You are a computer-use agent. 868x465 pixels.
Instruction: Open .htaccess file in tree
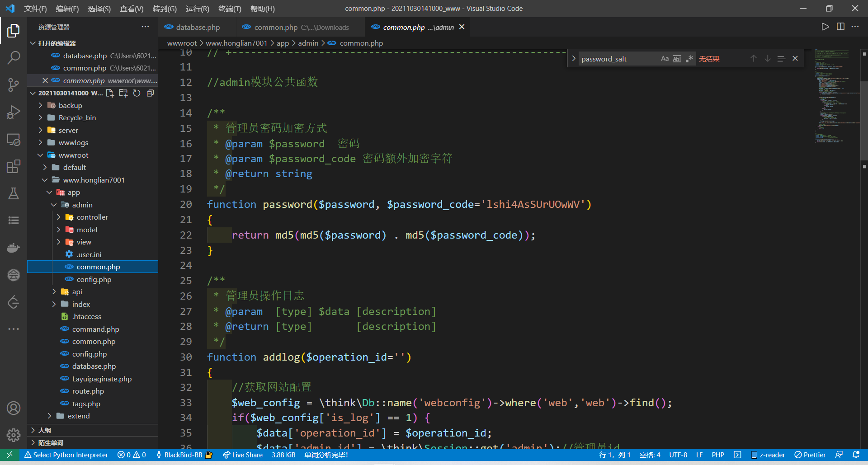(x=86, y=316)
